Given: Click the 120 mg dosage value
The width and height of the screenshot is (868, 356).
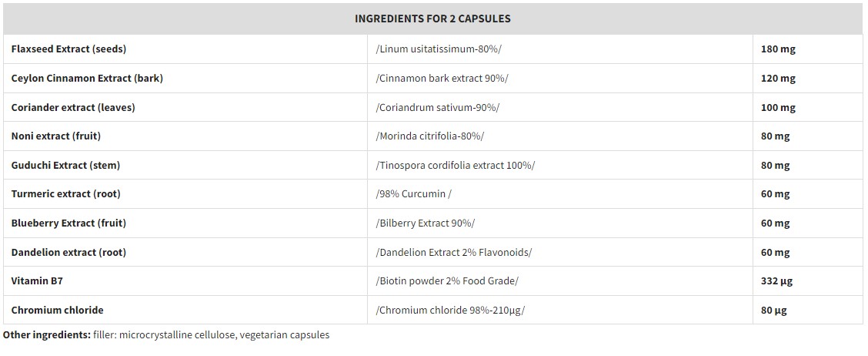Looking at the screenshot, I should (778, 78).
